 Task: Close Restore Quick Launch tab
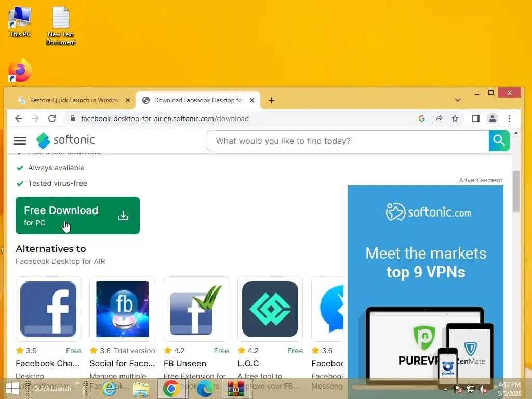pyautogui.click(x=128, y=100)
